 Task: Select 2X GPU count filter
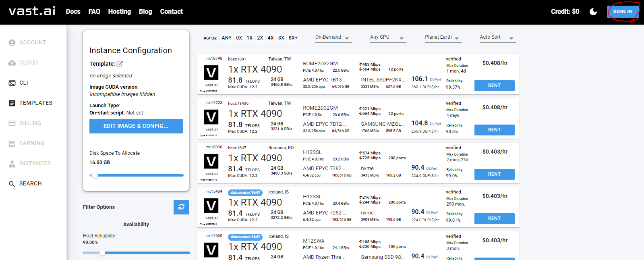260,38
